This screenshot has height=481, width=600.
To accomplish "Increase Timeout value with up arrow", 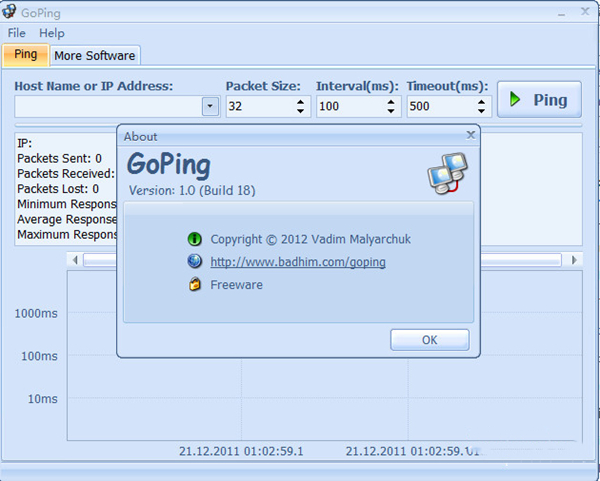I will coord(480,101).
